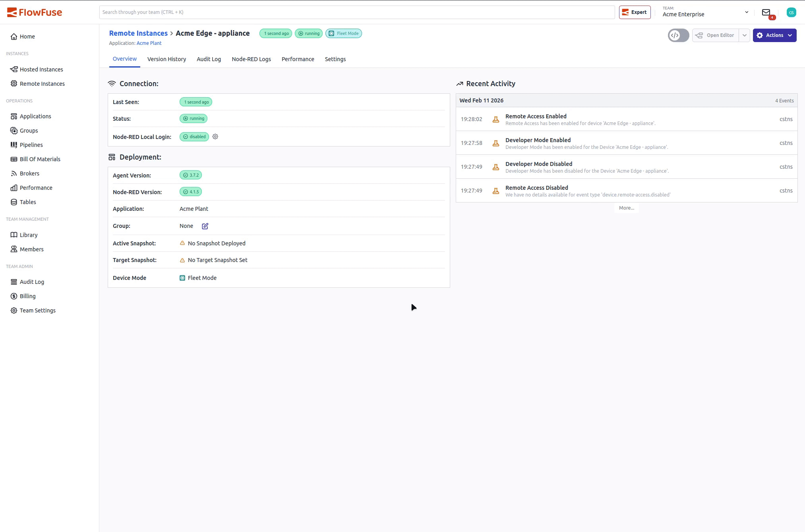Expand the Open Editor dropdown chevron
Image resolution: width=805 pixels, height=532 pixels.
(744, 35)
